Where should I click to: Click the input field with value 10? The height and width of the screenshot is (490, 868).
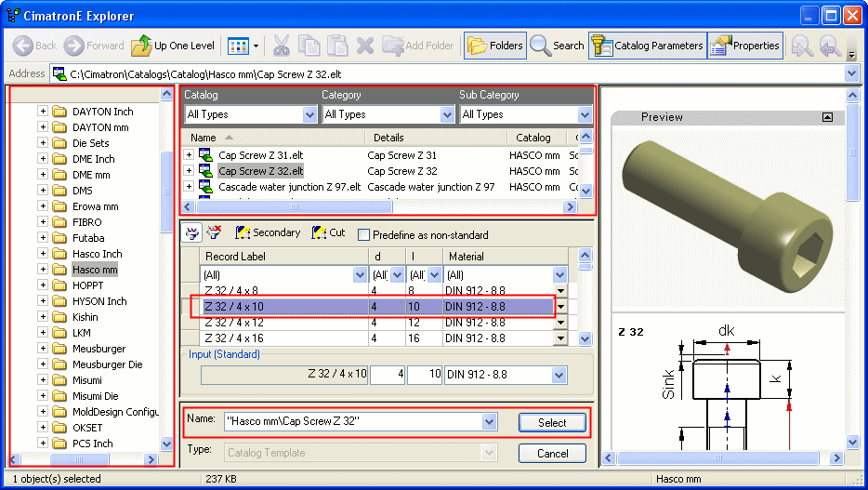(425, 375)
